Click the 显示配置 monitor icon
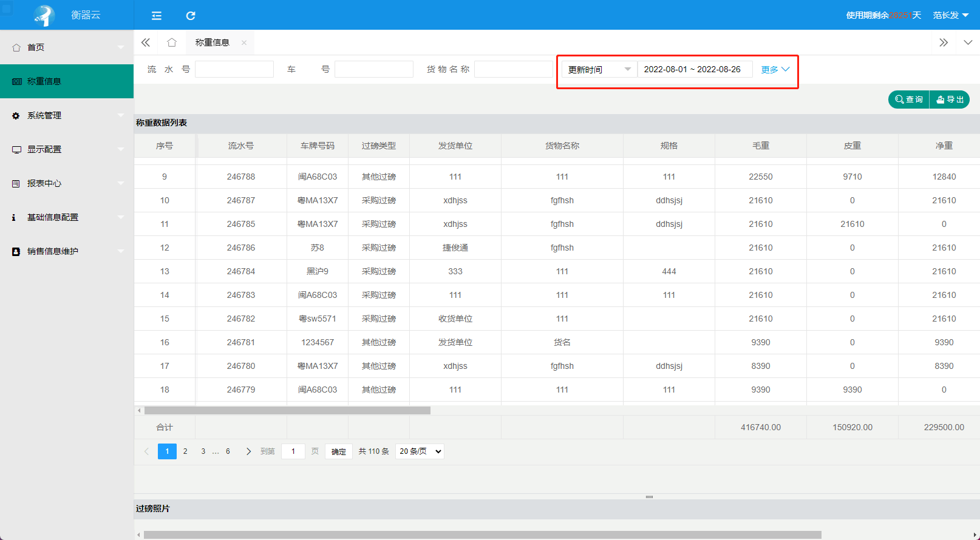The image size is (980, 540). tap(16, 149)
